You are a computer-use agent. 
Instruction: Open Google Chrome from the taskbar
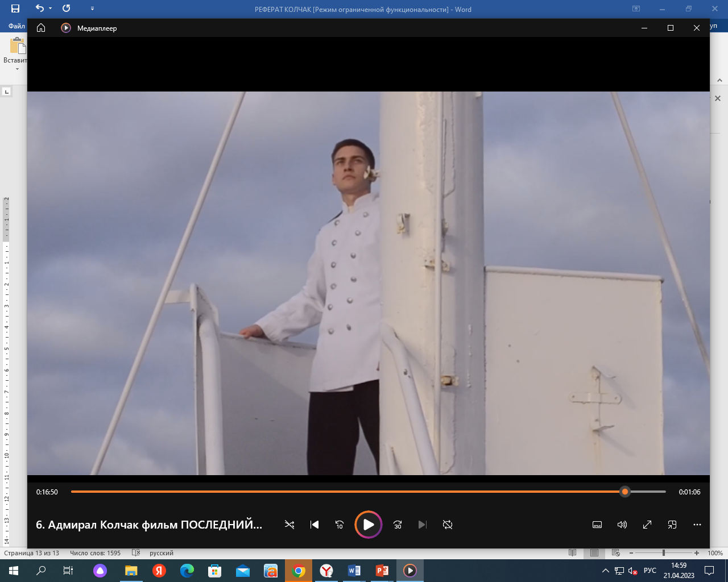[299, 571]
